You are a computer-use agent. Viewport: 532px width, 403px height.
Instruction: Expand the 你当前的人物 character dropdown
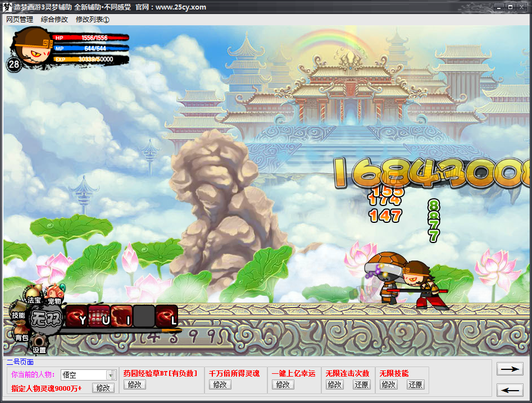point(111,375)
